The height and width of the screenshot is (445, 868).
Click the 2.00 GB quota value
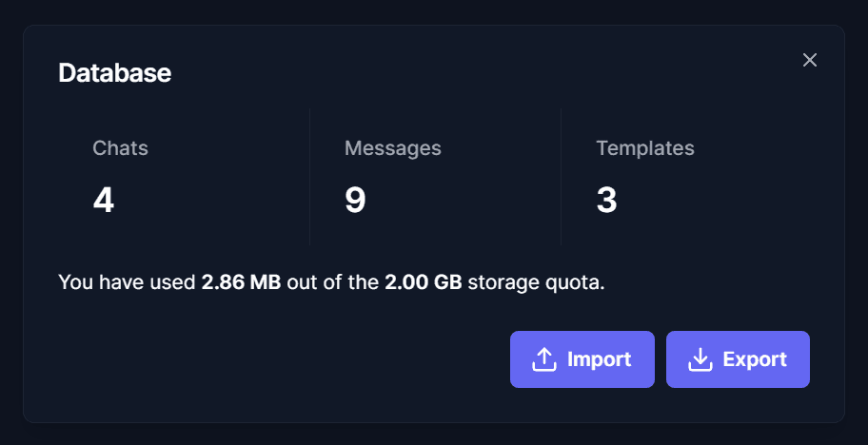click(424, 282)
